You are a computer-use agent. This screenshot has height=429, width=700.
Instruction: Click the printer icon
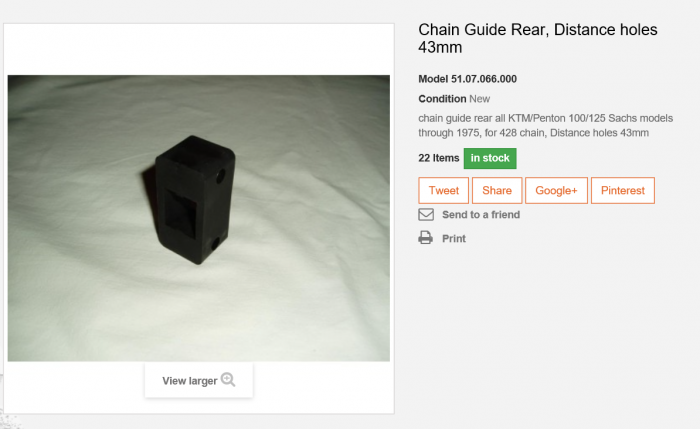click(x=425, y=238)
